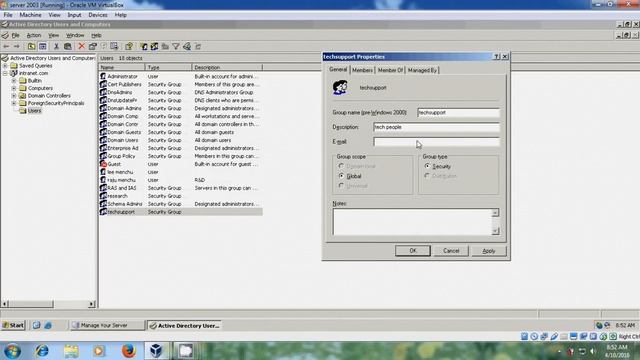
Task: Click the toolbar Help question mark icon
Action: pos(129,47)
